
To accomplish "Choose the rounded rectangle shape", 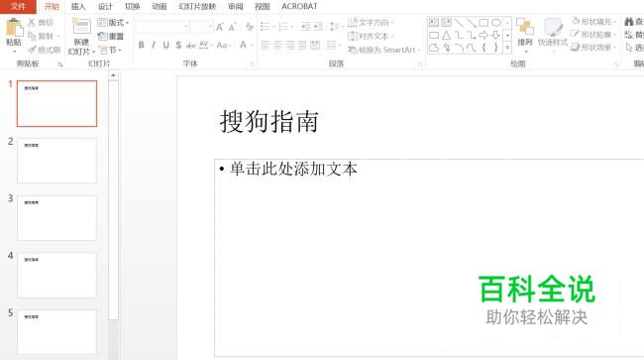I will tap(434, 36).
